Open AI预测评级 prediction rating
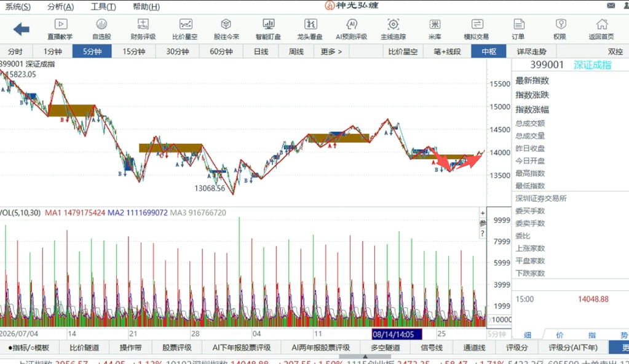 pos(352,30)
